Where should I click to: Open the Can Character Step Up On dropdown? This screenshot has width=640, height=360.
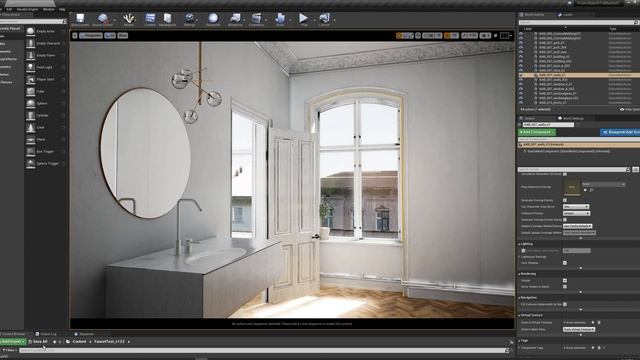pos(576,207)
